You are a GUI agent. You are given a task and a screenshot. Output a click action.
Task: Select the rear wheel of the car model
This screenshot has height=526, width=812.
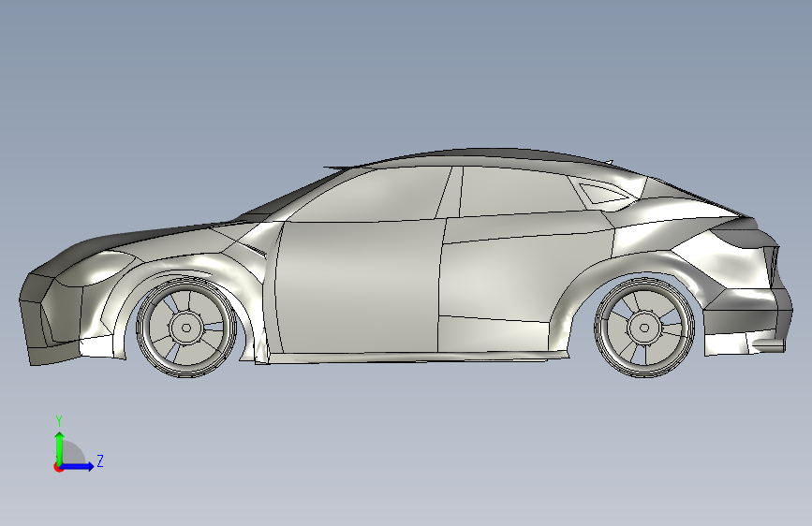[644, 328]
